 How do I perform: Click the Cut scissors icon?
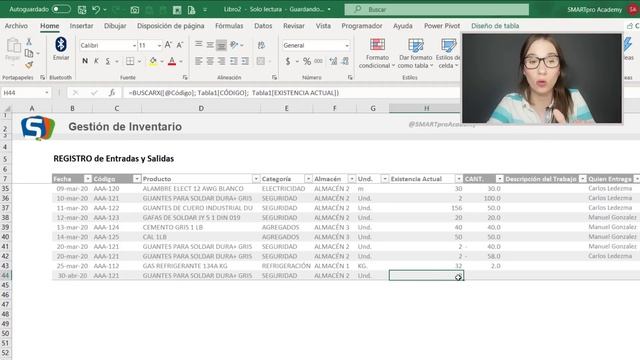[x=29, y=42]
